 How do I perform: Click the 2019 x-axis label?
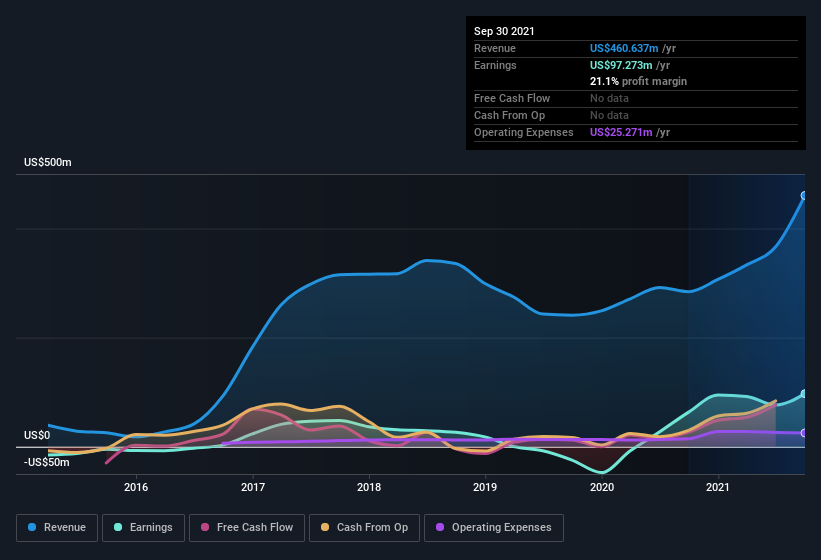pos(485,487)
